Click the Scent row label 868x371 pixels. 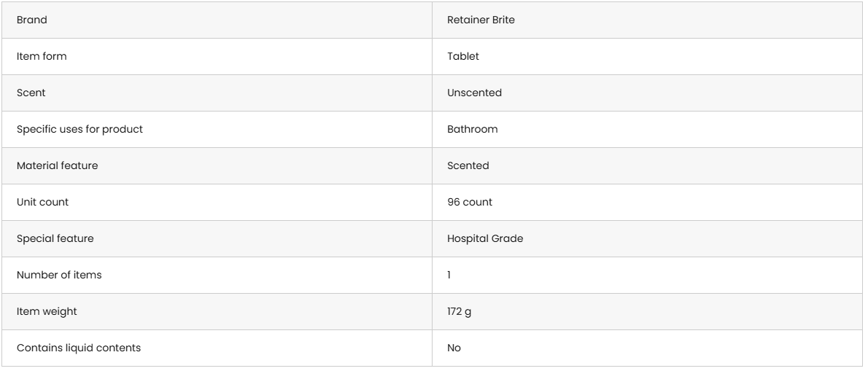tap(30, 93)
